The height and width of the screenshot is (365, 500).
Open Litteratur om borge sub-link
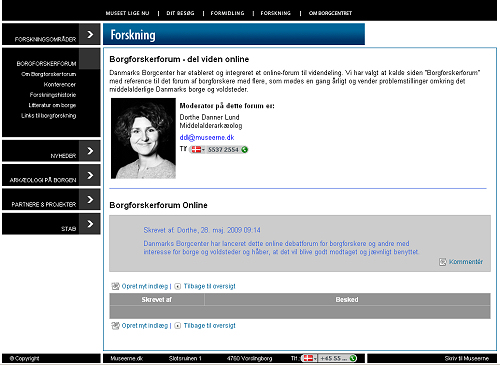(52, 105)
